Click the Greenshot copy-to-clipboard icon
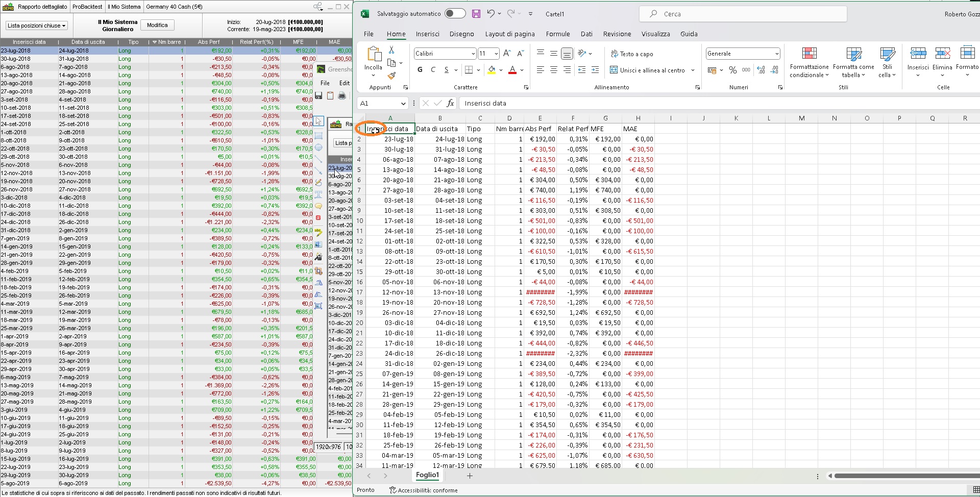The width and height of the screenshot is (980, 497). pos(330,95)
